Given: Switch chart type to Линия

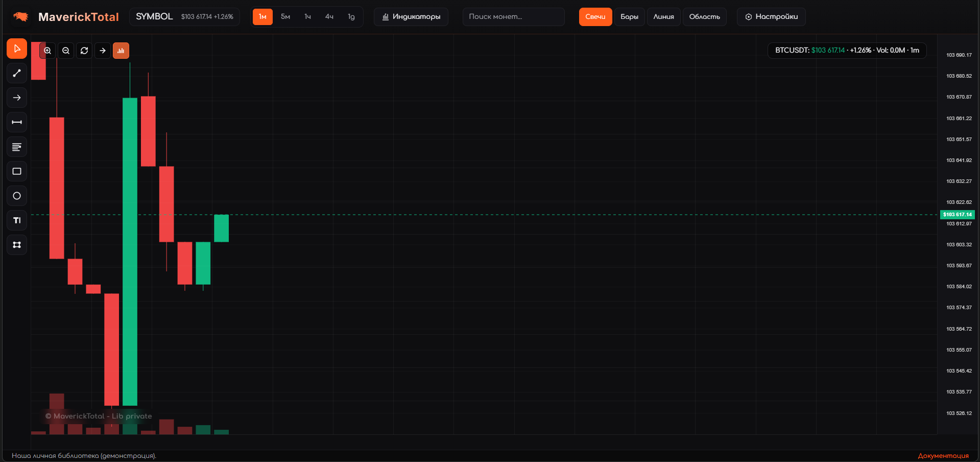Looking at the screenshot, I should point(663,17).
